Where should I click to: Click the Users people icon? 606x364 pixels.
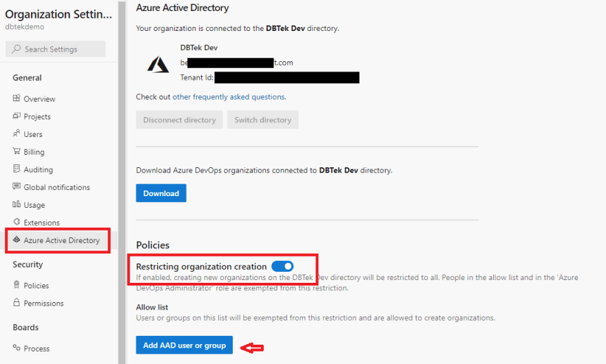point(17,133)
